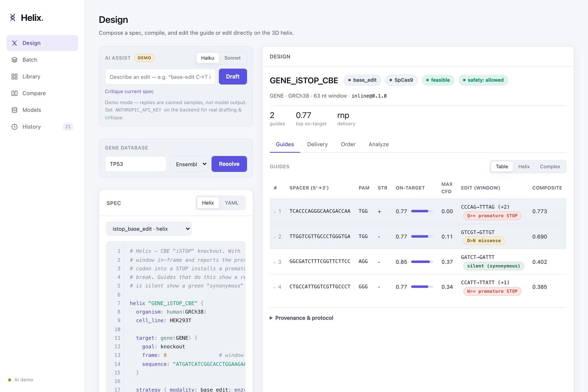Click the AGG PAM cell for guide 3
This screenshot has height=392, width=588.
coord(363,262)
